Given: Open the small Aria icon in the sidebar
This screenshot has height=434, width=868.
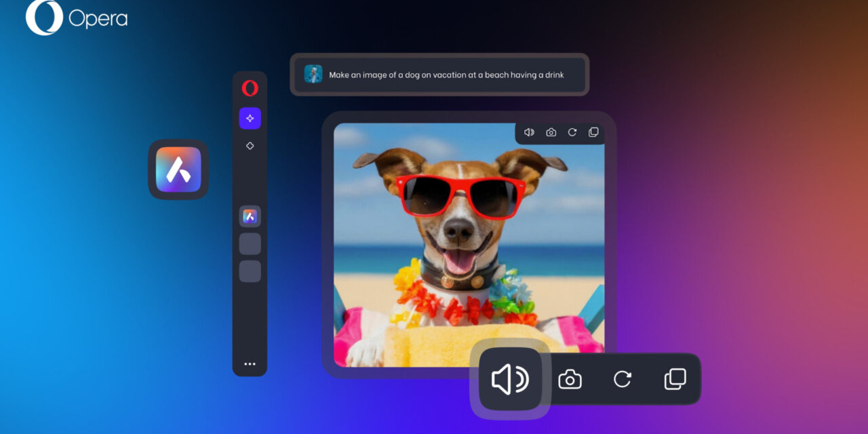Looking at the screenshot, I should (x=250, y=216).
